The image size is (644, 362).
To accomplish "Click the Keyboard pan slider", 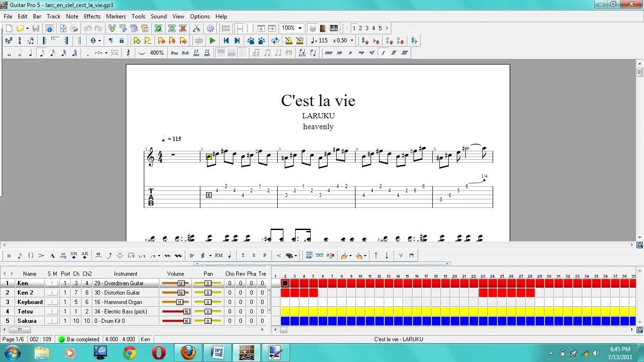I will pos(208,302).
